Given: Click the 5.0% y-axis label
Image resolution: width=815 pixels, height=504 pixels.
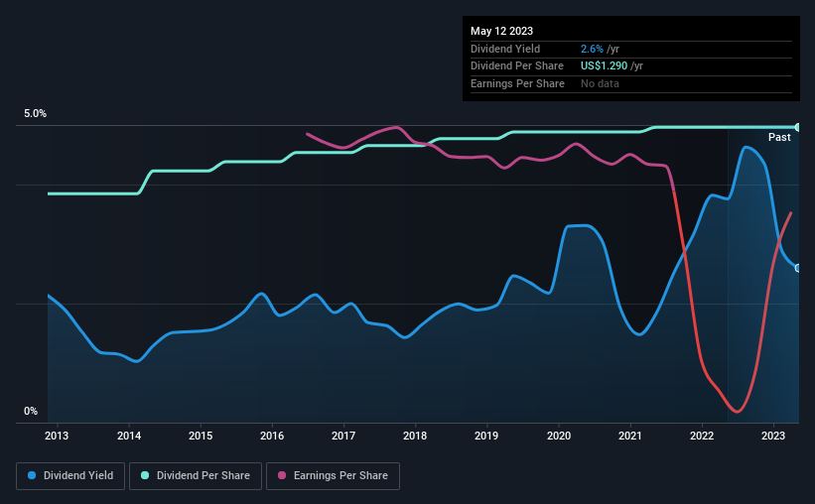Looking at the screenshot, I should (35, 113).
